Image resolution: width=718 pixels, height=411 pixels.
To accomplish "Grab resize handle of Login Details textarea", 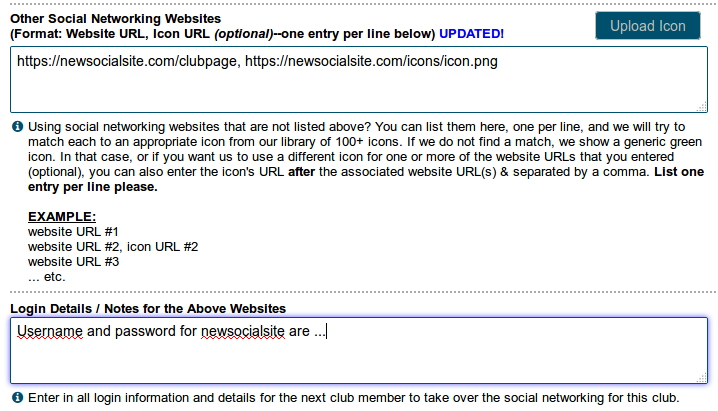I will [x=702, y=378].
